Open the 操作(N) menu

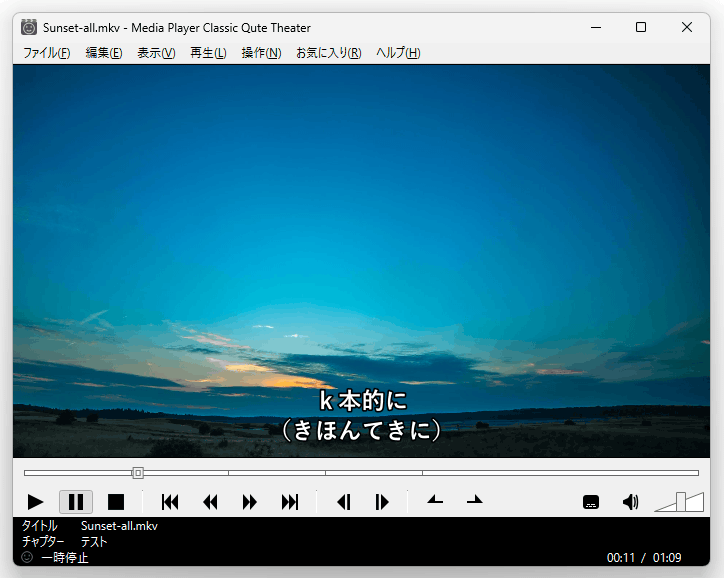click(x=261, y=53)
